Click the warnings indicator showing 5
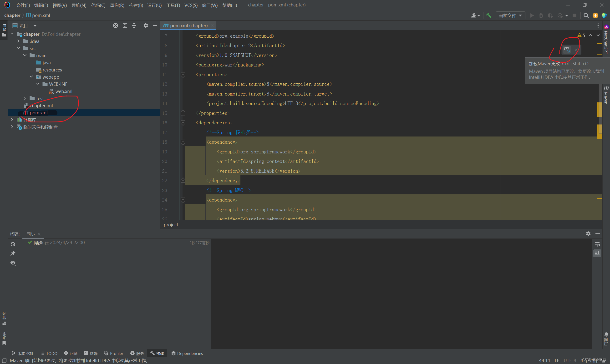The height and width of the screenshot is (364, 610). point(581,35)
